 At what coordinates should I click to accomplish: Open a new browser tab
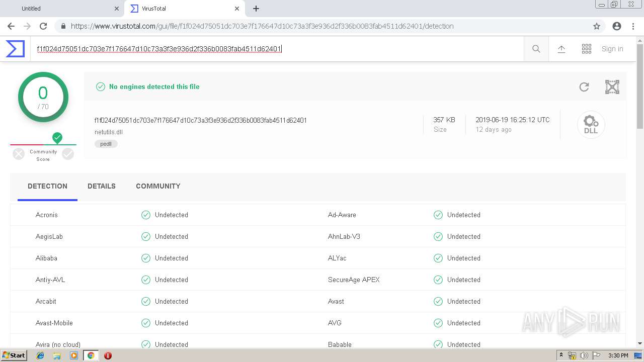pyautogui.click(x=256, y=9)
